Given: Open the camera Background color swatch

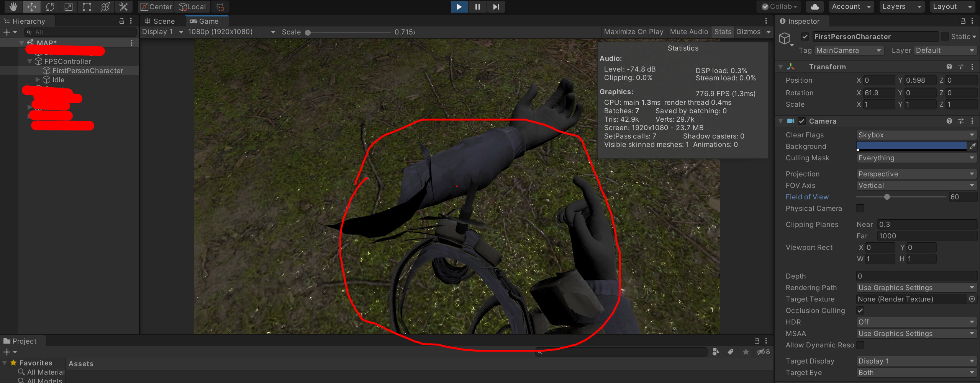Looking at the screenshot, I should pos(911,146).
